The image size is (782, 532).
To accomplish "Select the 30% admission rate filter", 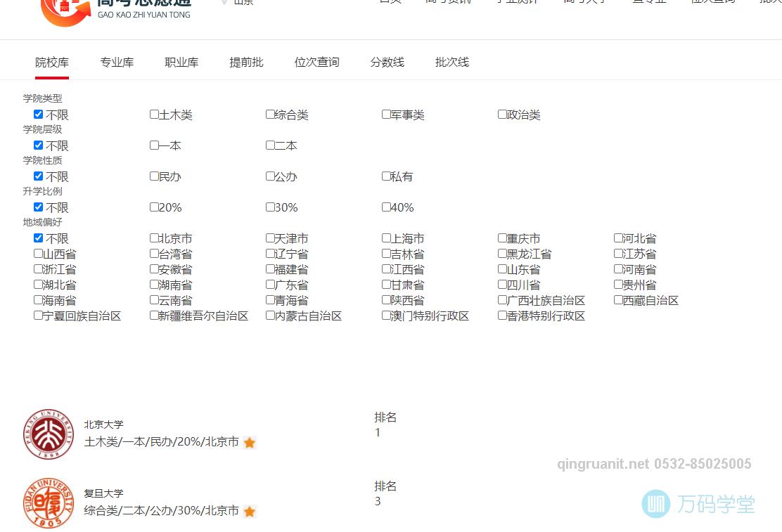I will tap(269, 207).
